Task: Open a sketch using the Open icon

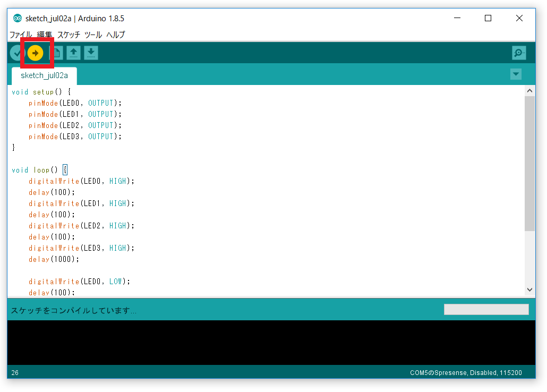Action: tap(73, 53)
